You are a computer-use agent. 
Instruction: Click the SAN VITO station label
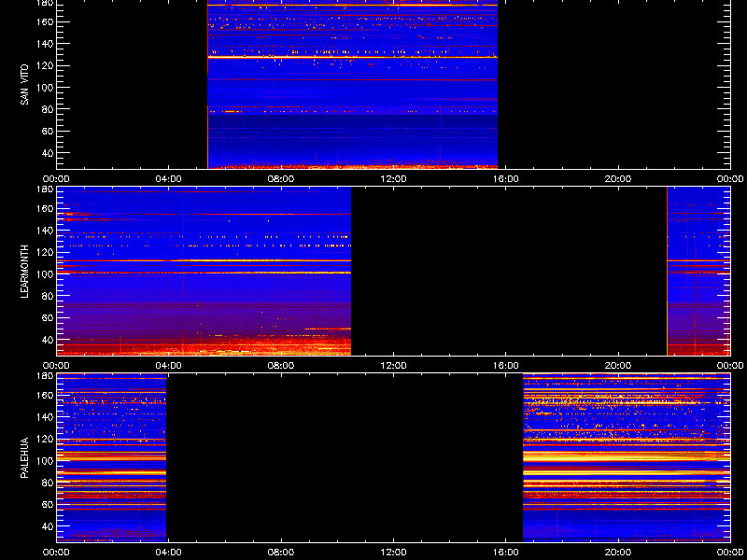tap(24, 85)
